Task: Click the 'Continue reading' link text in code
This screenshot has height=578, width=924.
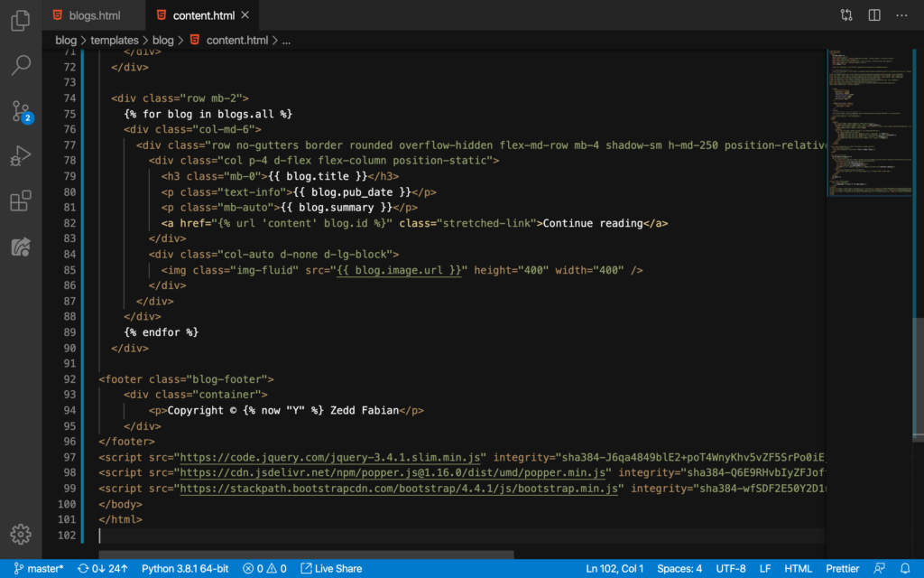Action: click(x=593, y=224)
